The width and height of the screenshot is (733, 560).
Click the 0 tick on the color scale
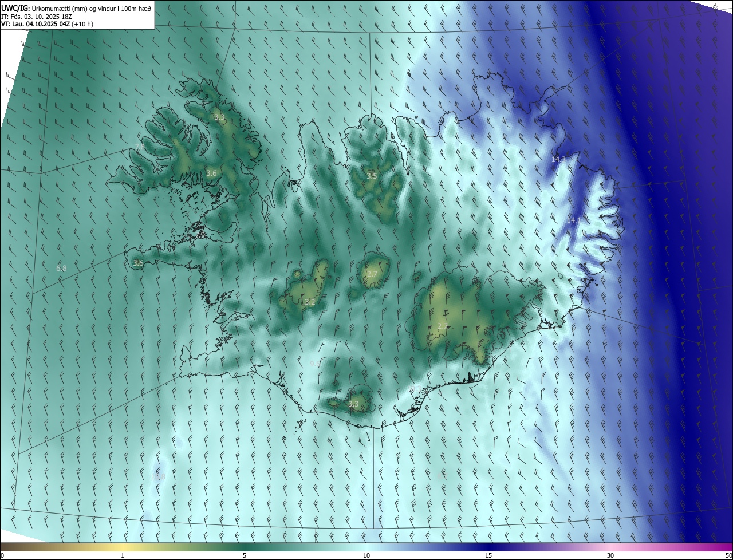2,555
